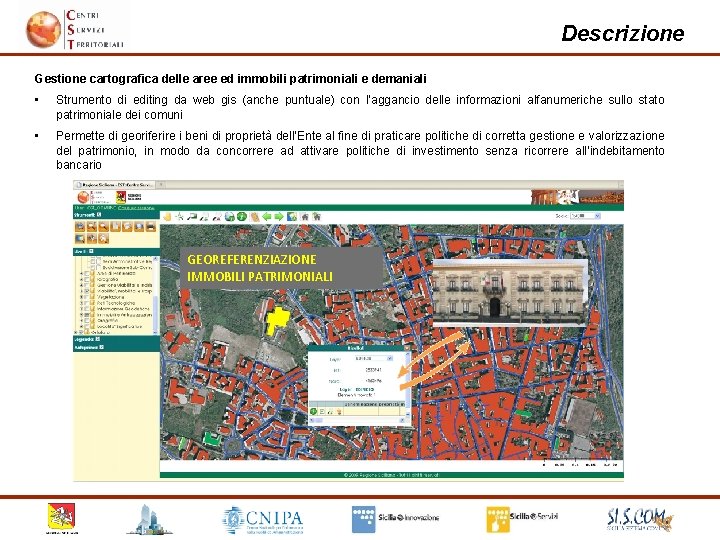Toggle the Vegetazione layer checkbox

(87, 297)
